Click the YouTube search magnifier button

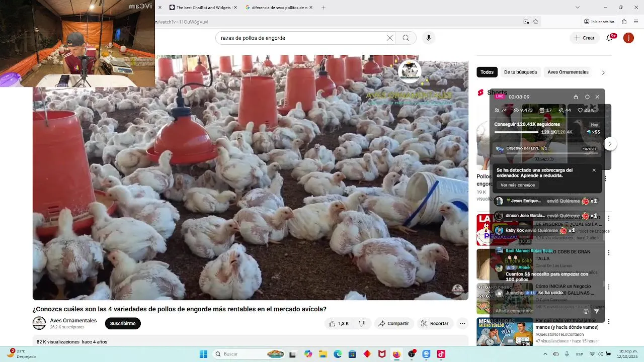[406, 38]
